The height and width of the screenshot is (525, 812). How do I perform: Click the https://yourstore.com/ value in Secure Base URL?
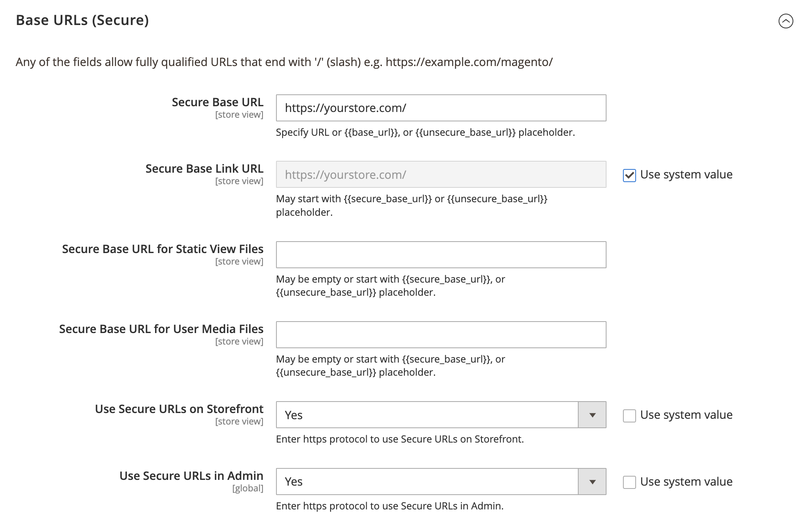coord(346,108)
